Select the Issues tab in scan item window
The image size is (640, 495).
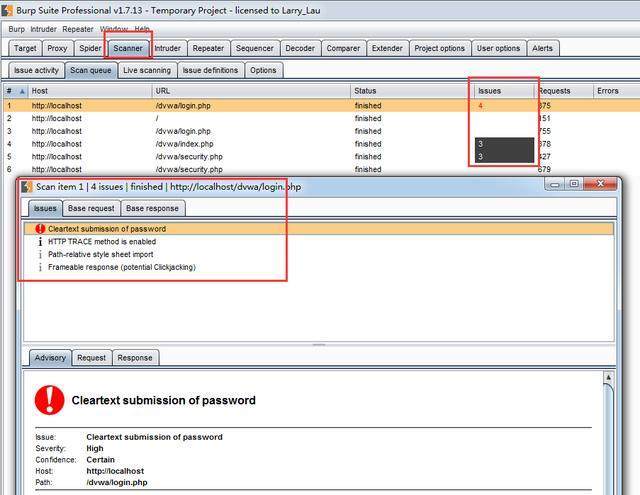(x=45, y=208)
